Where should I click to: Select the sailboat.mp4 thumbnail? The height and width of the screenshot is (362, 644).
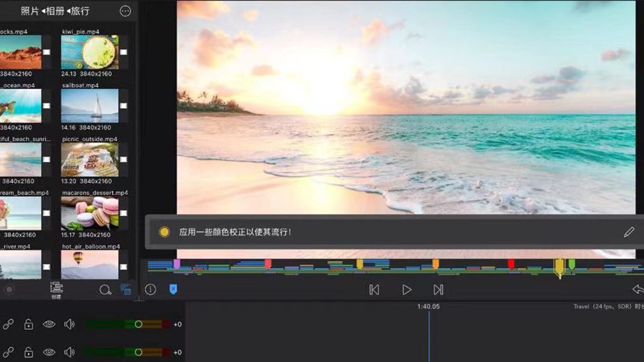90,106
